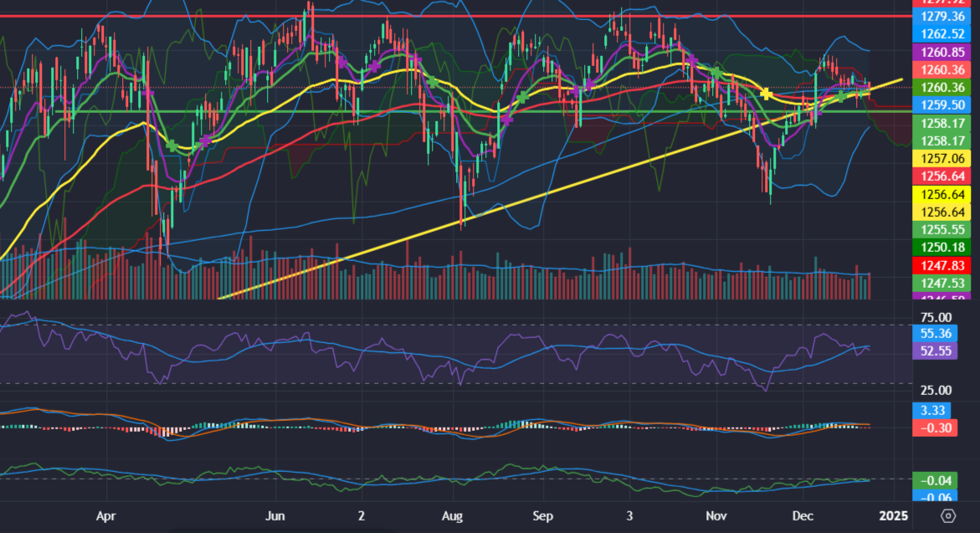Open chart settings hexagon gear icon
This screenshot has width=980, height=533.
(948, 515)
